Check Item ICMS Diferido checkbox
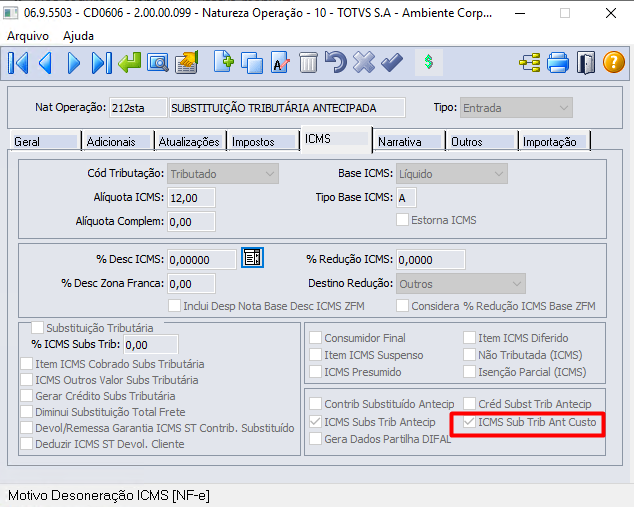The height and width of the screenshot is (507, 634). [x=469, y=338]
